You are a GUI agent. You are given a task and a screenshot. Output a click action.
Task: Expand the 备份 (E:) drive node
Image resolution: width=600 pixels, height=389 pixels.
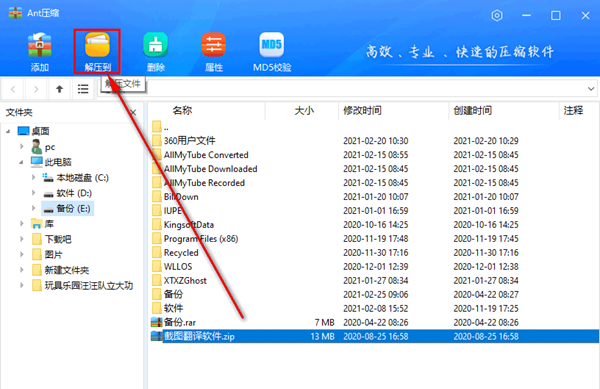pyautogui.click(x=33, y=208)
